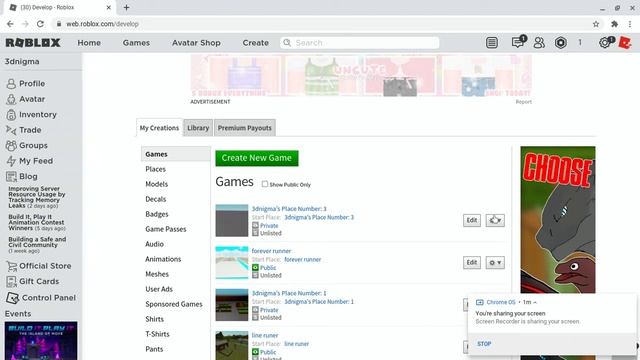Click the Robux hexagon icon

click(561, 42)
